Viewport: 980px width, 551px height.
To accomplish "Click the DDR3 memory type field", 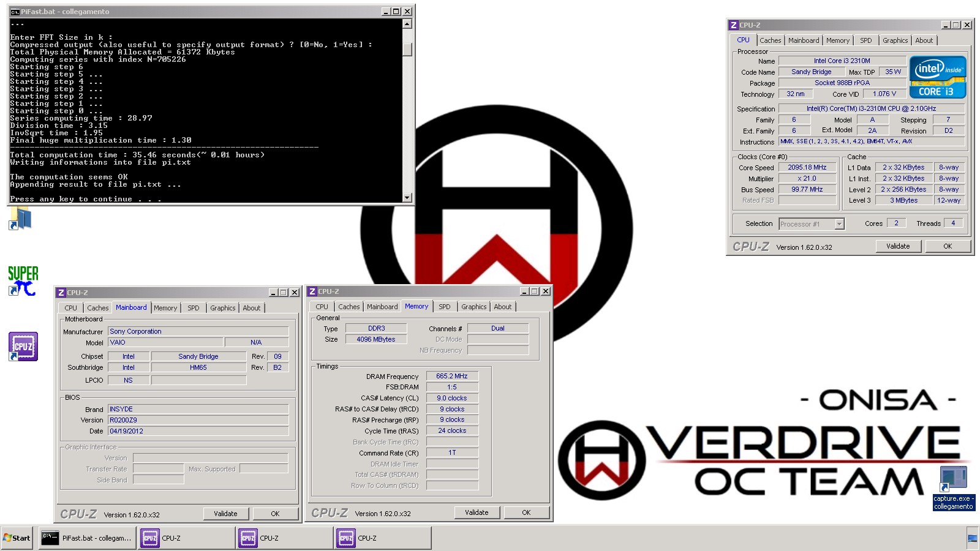I will (376, 328).
